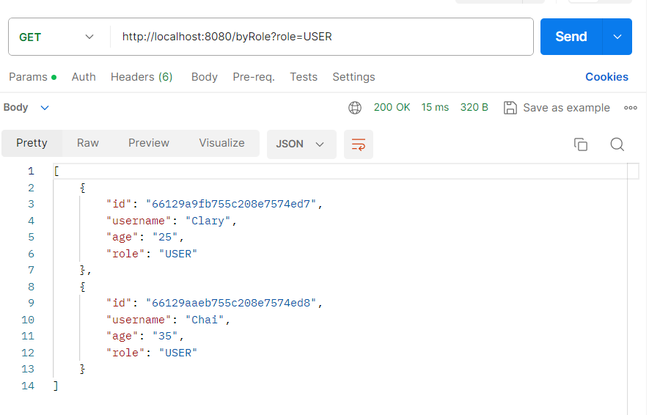
Task: Open the Cookies link
Action: 607,77
